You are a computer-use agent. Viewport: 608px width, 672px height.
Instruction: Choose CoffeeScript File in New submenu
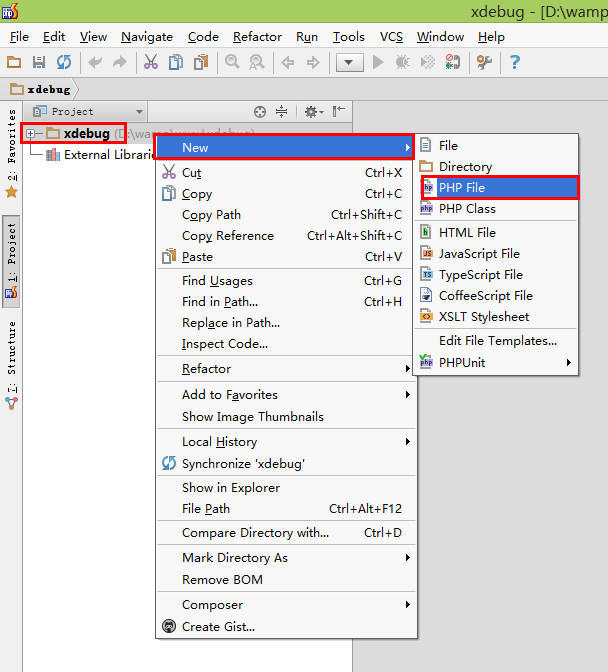tap(496, 296)
